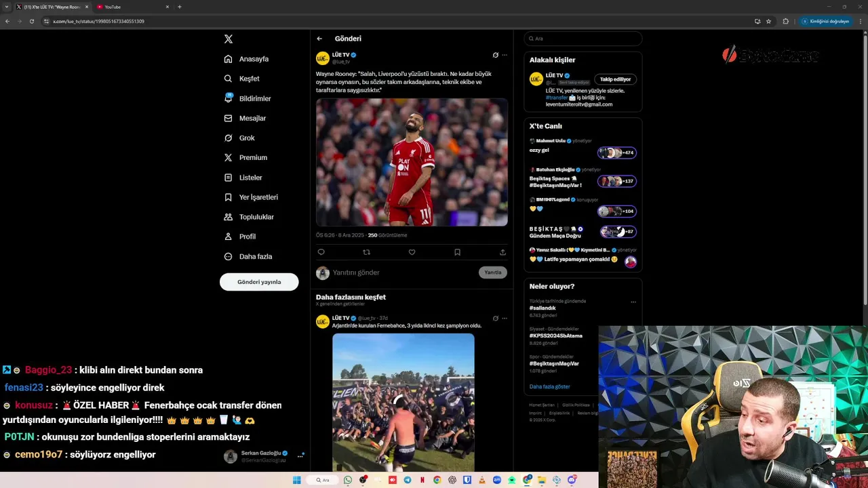Open more options on Fernebahce post
Screen dimensions: 868x488
coord(504,318)
